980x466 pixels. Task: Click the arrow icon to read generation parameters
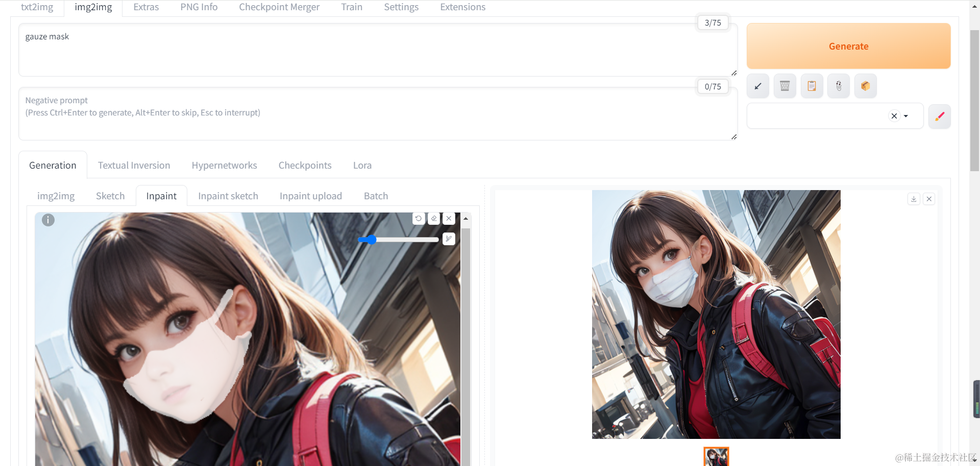click(x=758, y=86)
